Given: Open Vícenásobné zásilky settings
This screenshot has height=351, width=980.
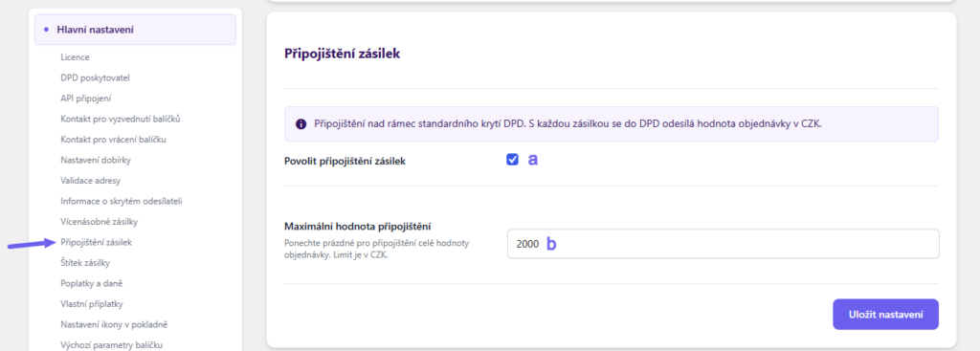Looking at the screenshot, I should point(99,222).
